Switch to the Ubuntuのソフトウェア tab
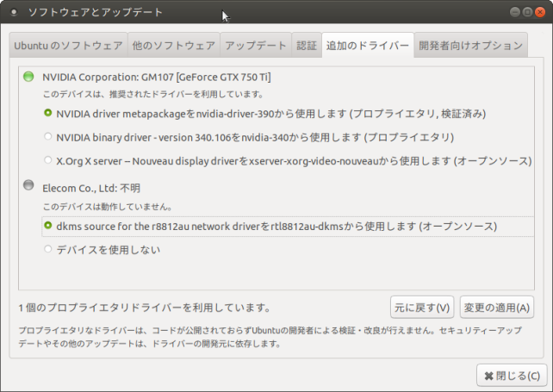The image size is (553, 392). [x=68, y=45]
